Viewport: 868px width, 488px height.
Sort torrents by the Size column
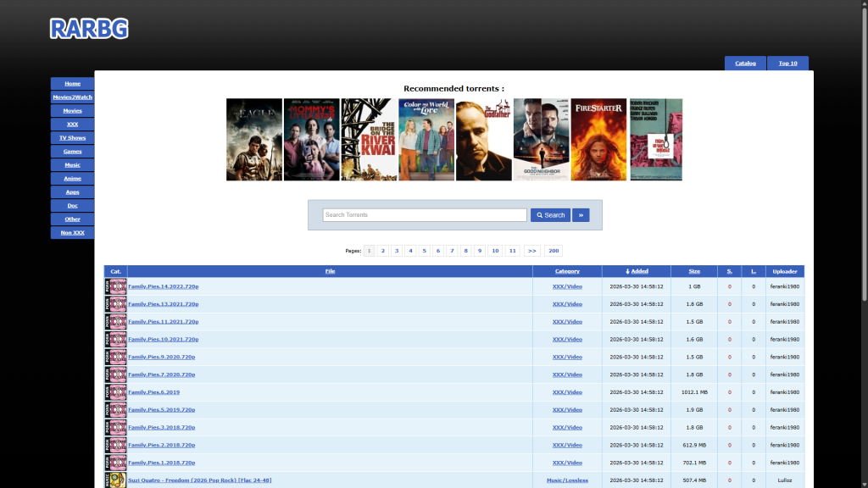pyautogui.click(x=694, y=271)
